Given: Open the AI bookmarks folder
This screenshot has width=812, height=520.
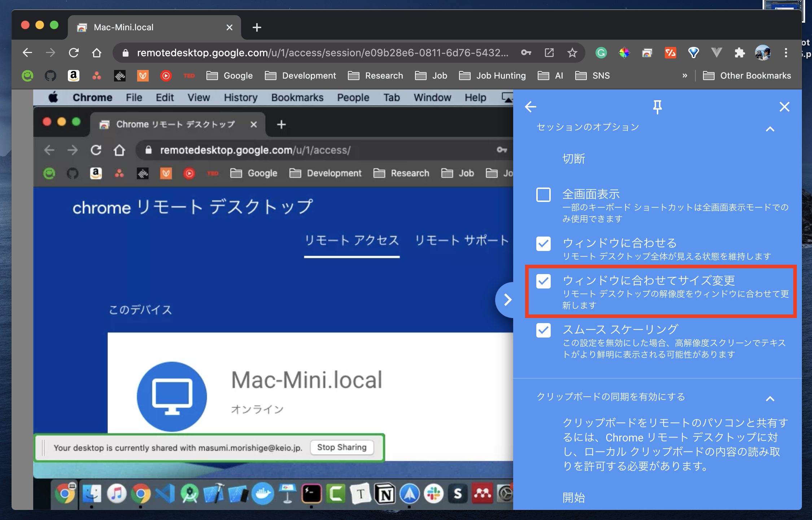Looking at the screenshot, I should [550, 76].
